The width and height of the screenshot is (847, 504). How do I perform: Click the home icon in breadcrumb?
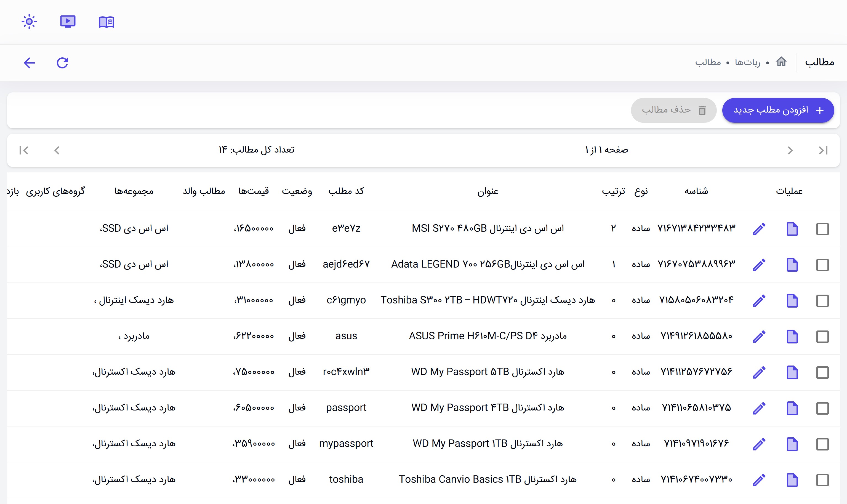(781, 62)
